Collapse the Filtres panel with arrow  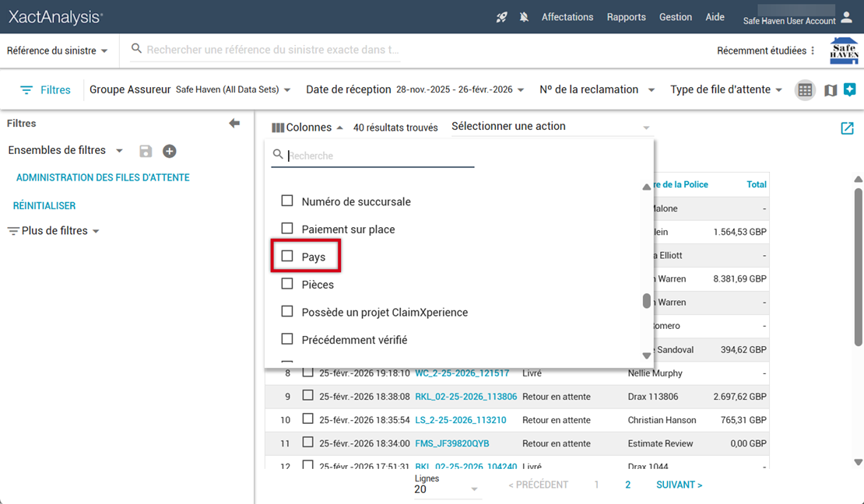pyautogui.click(x=234, y=123)
